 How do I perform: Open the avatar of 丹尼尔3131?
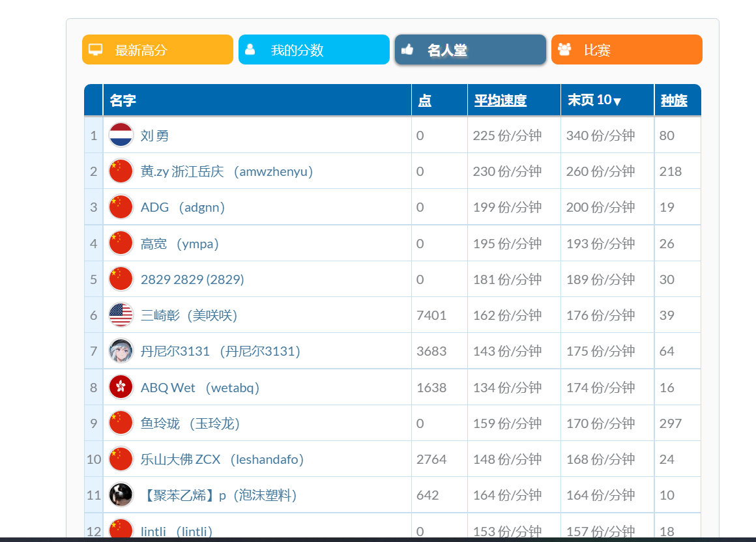coord(121,350)
